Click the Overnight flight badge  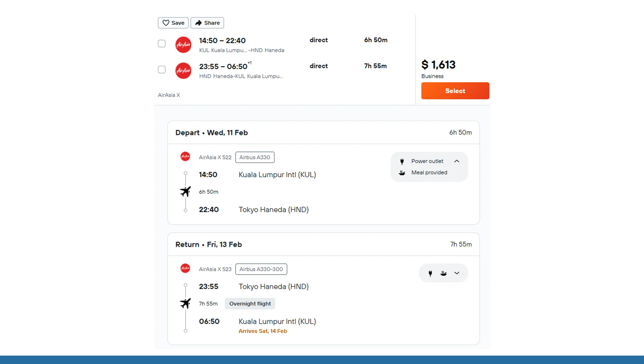click(x=250, y=304)
